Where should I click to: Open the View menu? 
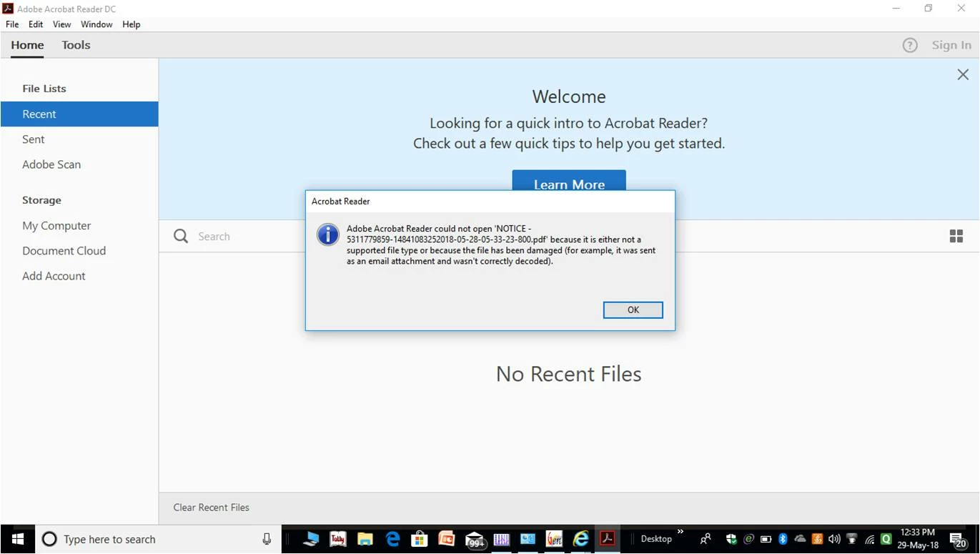click(x=61, y=24)
